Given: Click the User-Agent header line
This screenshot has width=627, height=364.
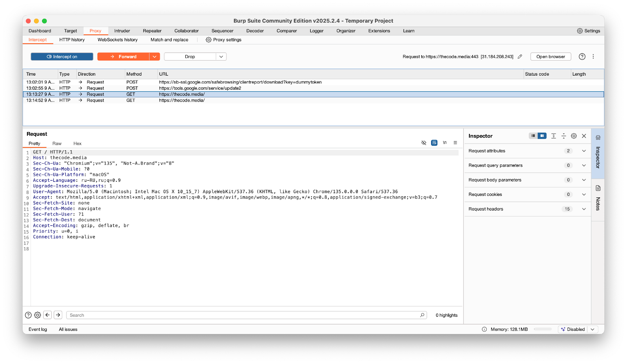Looking at the screenshot, I should [x=215, y=192].
